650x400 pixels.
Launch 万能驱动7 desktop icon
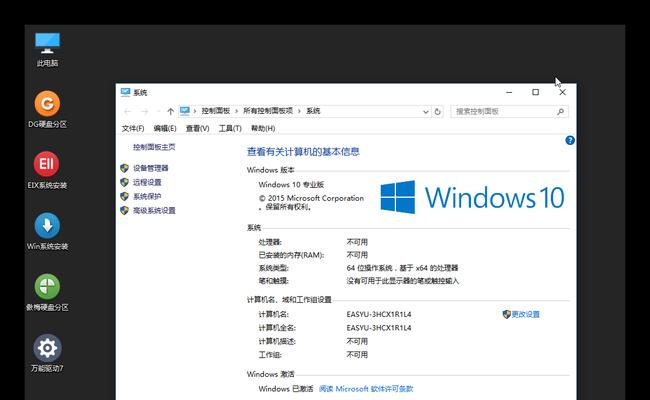coord(47,353)
